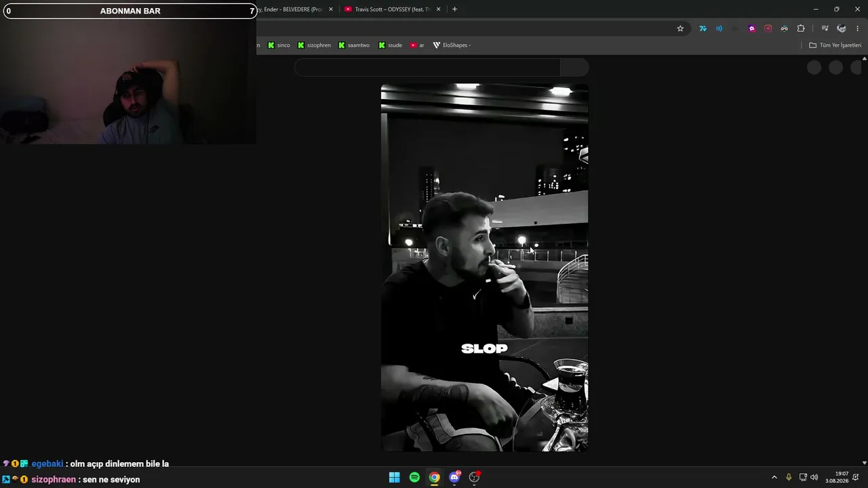Open the Chrome three-dot menu

[858, 28]
